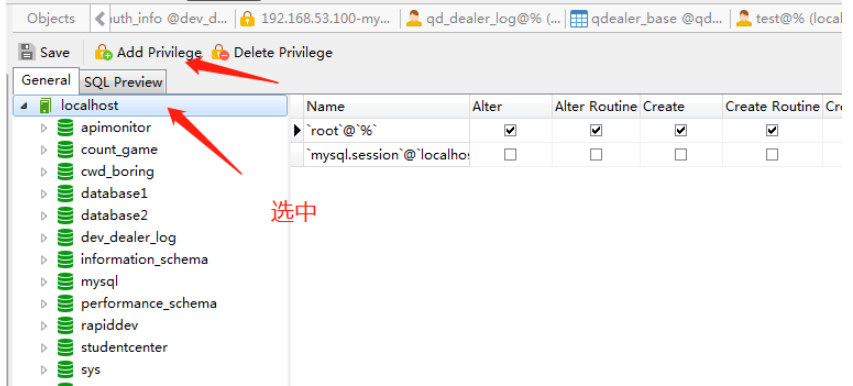Click the Create Routine column header

[772, 107]
